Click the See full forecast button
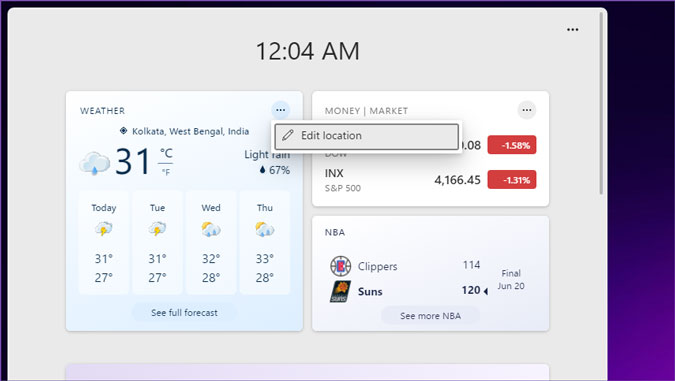The height and width of the screenshot is (381, 675). click(x=184, y=313)
